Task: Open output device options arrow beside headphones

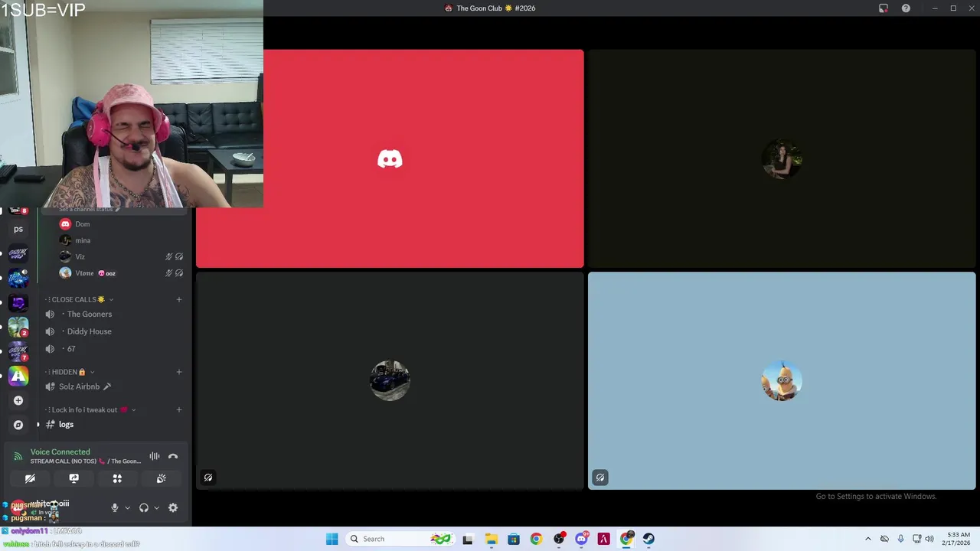Action: [156, 507]
